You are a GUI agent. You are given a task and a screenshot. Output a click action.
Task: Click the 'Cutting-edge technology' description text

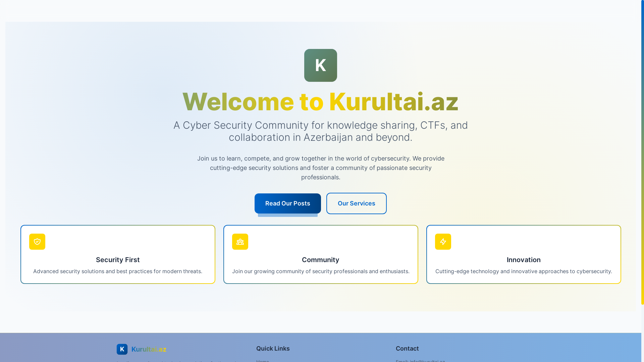pyautogui.click(x=524, y=271)
